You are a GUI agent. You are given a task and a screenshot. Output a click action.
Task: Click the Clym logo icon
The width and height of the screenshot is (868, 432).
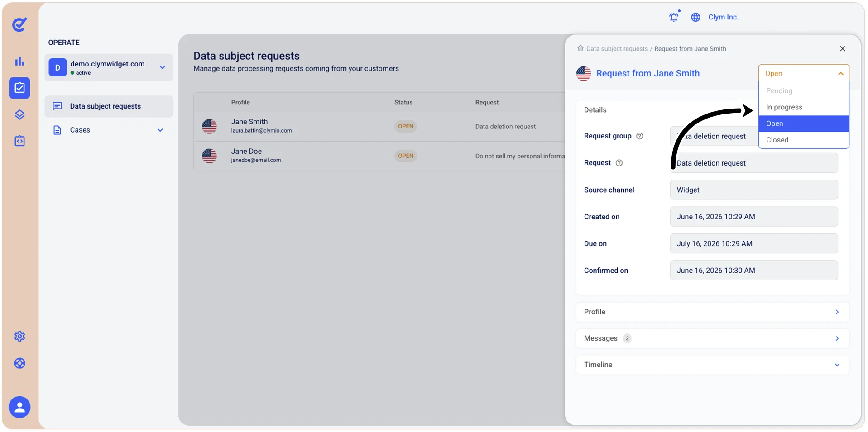tap(19, 24)
